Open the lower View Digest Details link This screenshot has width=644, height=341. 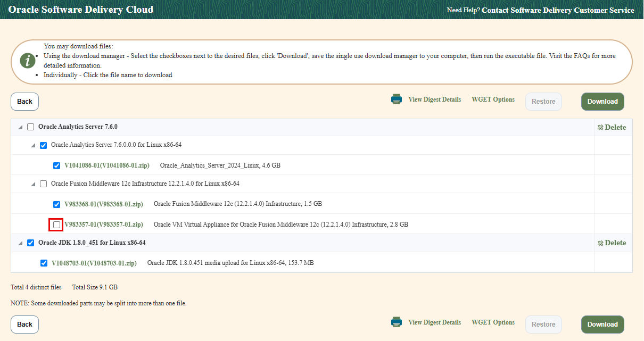tap(434, 322)
